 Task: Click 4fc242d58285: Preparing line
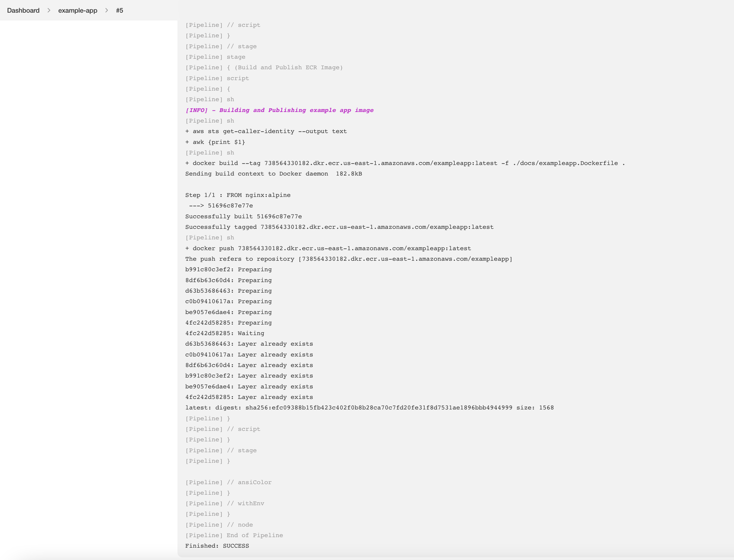(228, 323)
